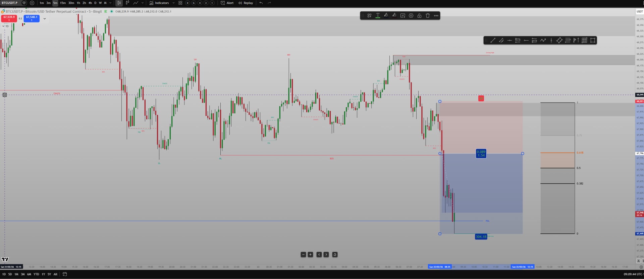Image resolution: width=644 pixels, height=279 pixels.
Task: Open the go-to-date calendar icon
Action: click(65, 274)
